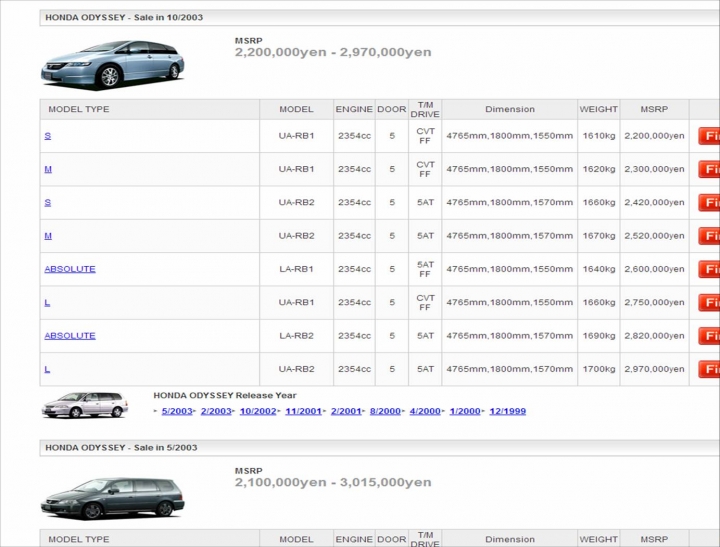Click the 2,600,000yen price cell
Image resolution: width=720 pixels, height=547 pixels.
654,269
